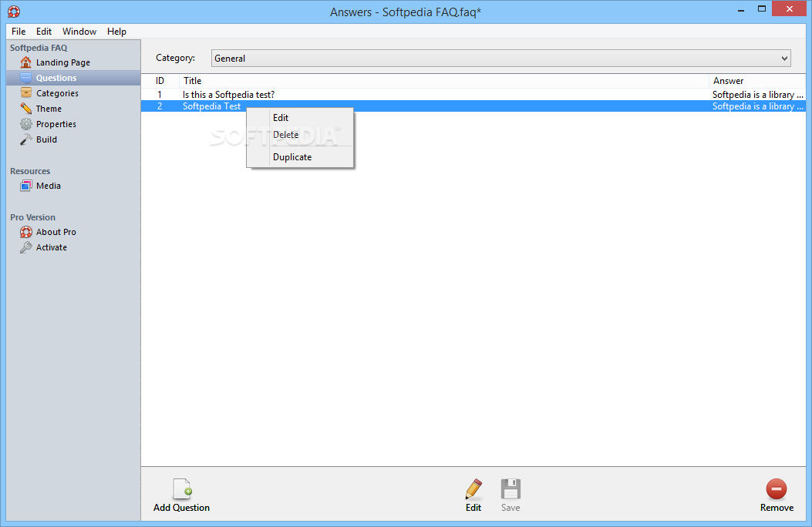The width and height of the screenshot is (812, 527).
Task: Click the Build hammer icon
Action: (26, 139)
